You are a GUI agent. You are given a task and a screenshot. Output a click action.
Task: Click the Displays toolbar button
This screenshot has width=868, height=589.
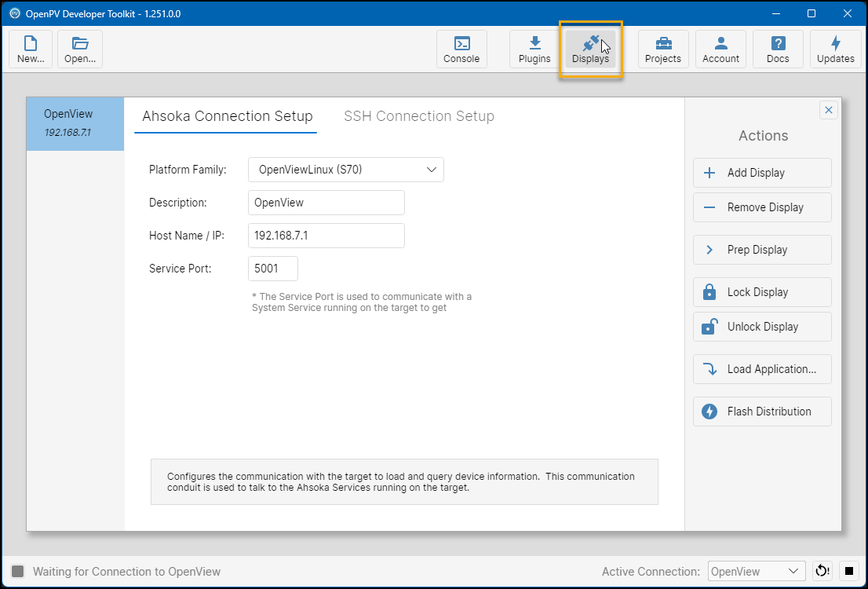pyautogui.click(x=591, y=49)
